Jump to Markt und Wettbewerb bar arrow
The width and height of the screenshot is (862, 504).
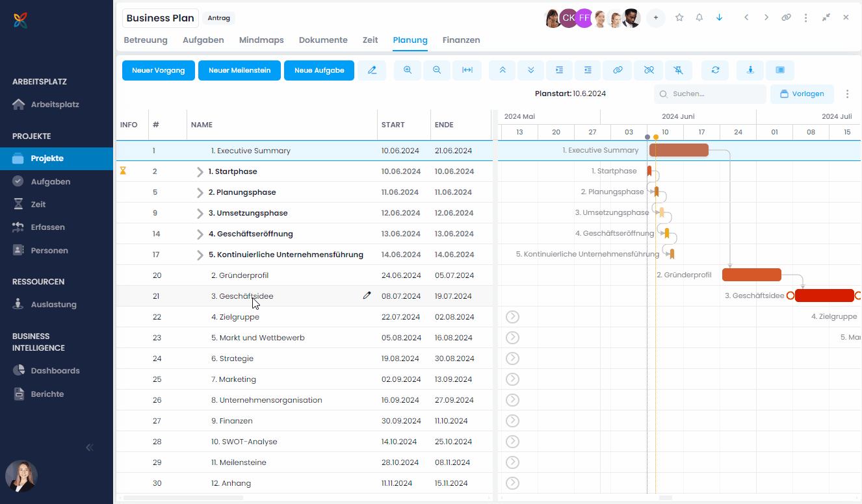click(513, 338)
